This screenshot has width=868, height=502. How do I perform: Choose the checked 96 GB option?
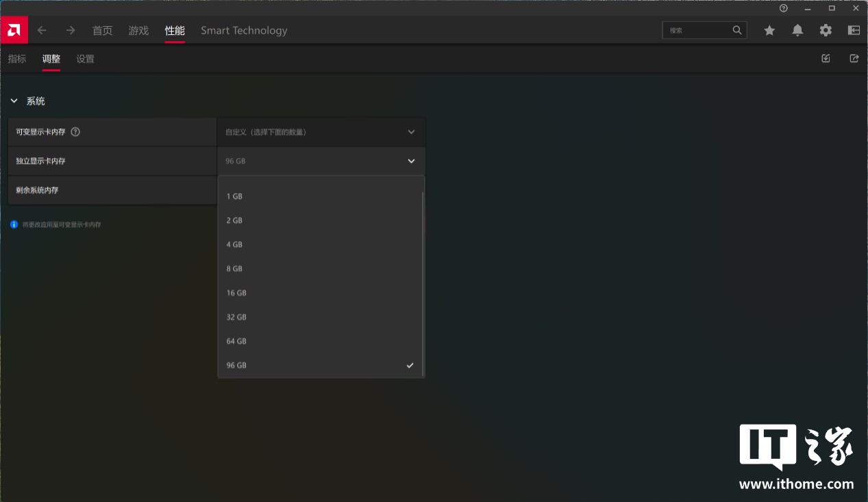[x=321, y=365]
